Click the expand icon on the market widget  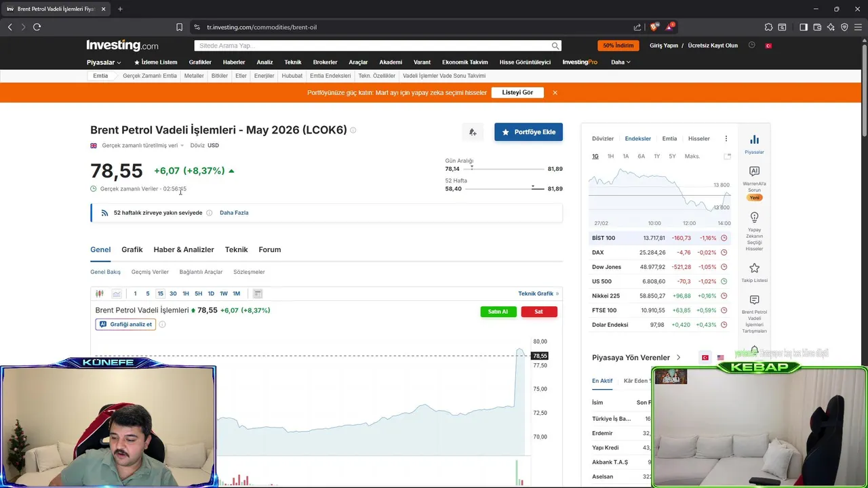(x=727, y=157)
